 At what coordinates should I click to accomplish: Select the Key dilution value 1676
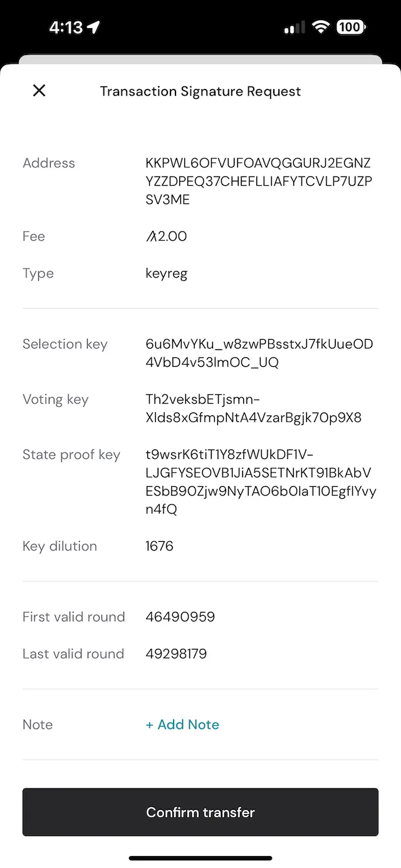[x=159, y=546]
